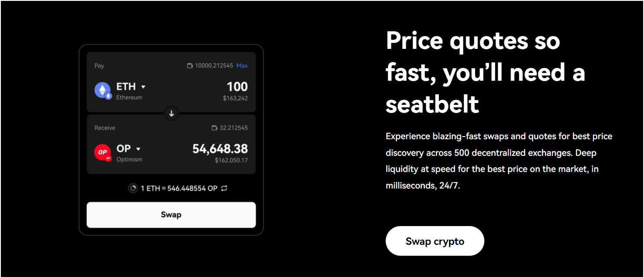Expand the OP token dropdown arrow
The height and width of the screenshot is (278, 644).
pos(138,149)
